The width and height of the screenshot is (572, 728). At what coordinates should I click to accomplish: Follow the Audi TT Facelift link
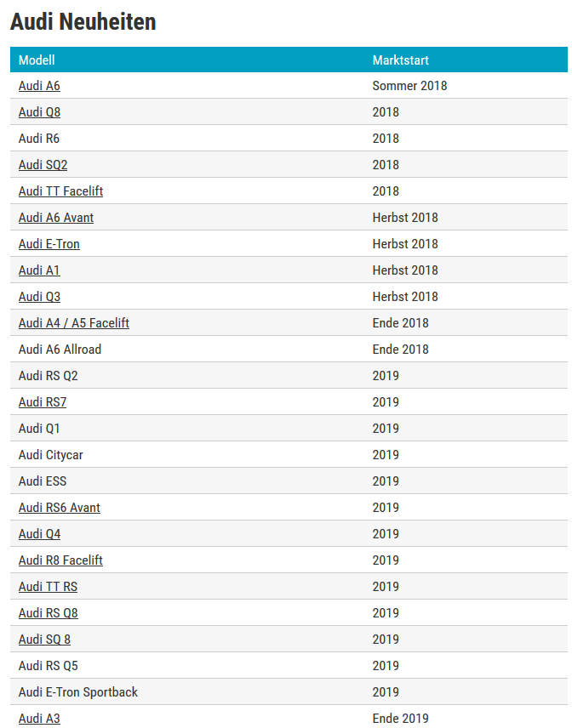(60, 191)
